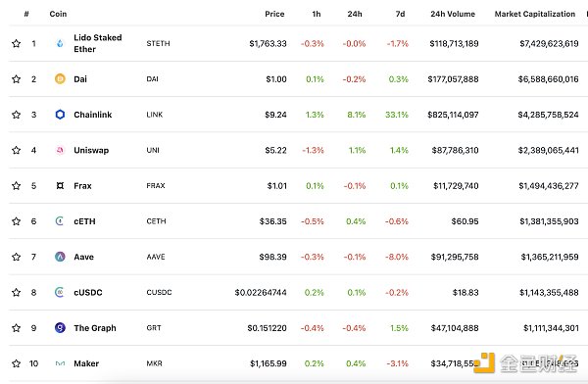Viewport: 588px width, 384px height.
Task: Click The Graph price $0.151220
Action: coord(267,328)
